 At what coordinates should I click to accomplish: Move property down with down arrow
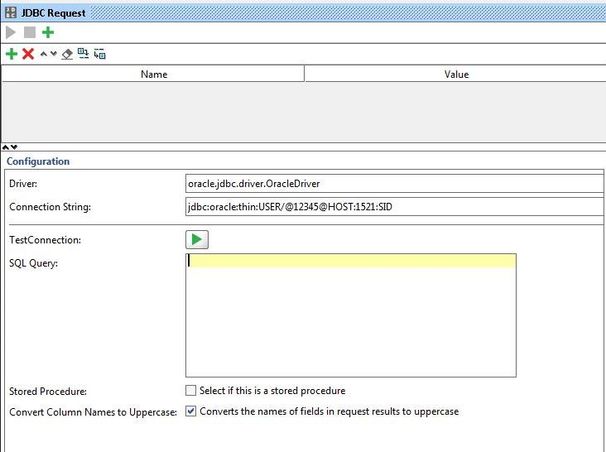(x=52, y=54)
